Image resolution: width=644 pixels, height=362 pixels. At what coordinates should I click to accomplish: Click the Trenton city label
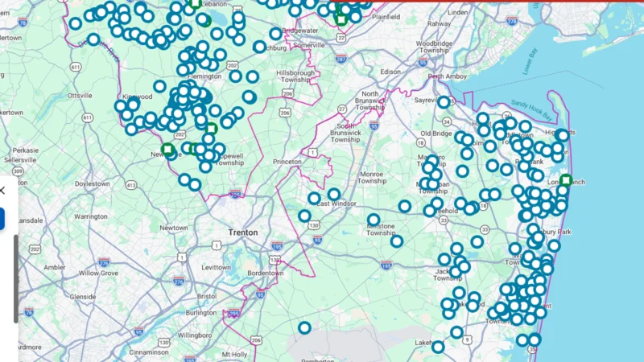pyautogui.click(x=243, y=232)
